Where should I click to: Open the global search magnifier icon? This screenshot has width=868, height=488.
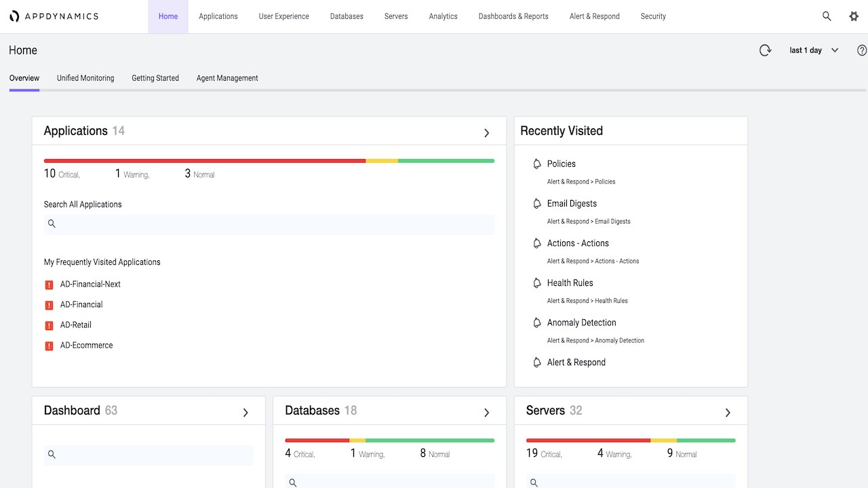pos(827,16)
